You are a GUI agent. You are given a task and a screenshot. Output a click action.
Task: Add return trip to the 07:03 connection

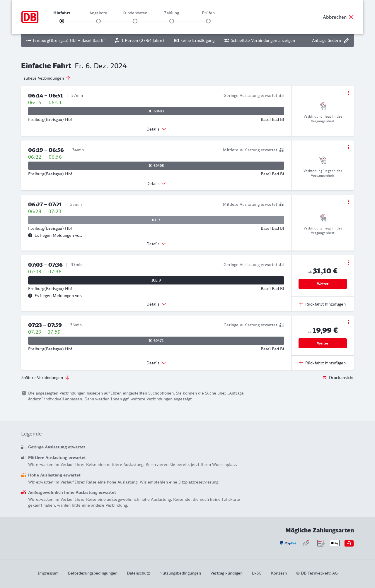coord(322,304)
